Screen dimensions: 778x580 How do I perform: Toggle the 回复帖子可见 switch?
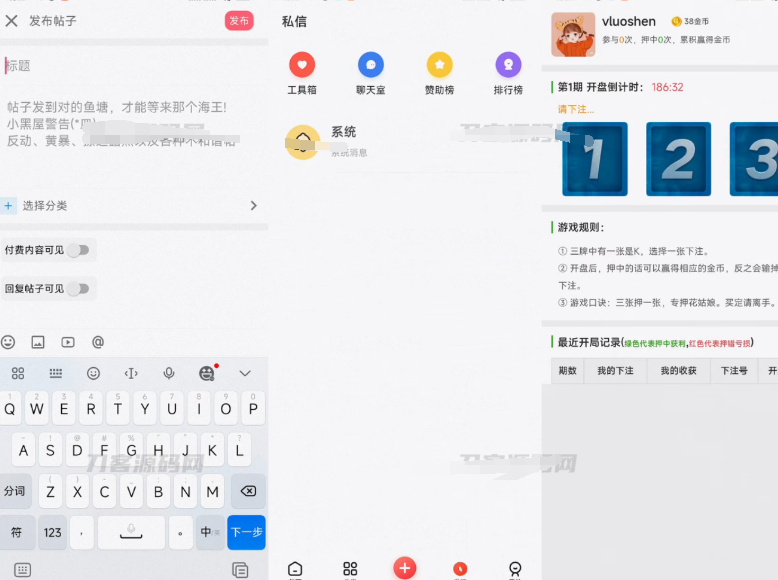click(77, 289)
